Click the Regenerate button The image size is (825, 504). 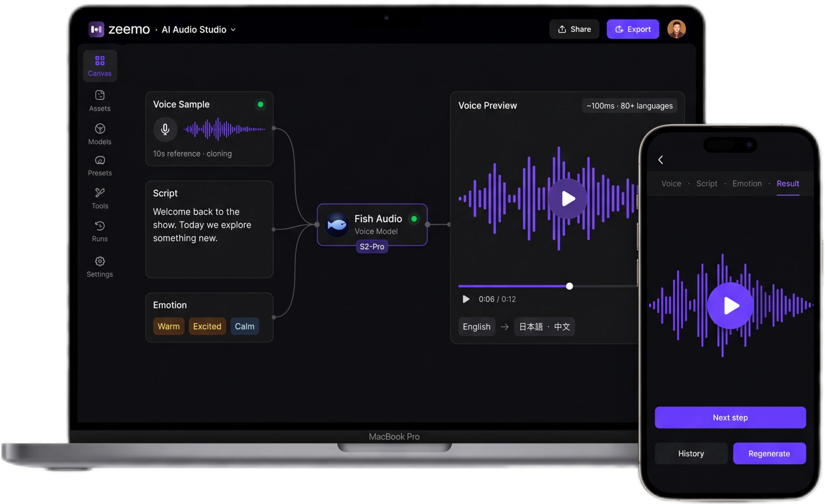pos(769,454)
